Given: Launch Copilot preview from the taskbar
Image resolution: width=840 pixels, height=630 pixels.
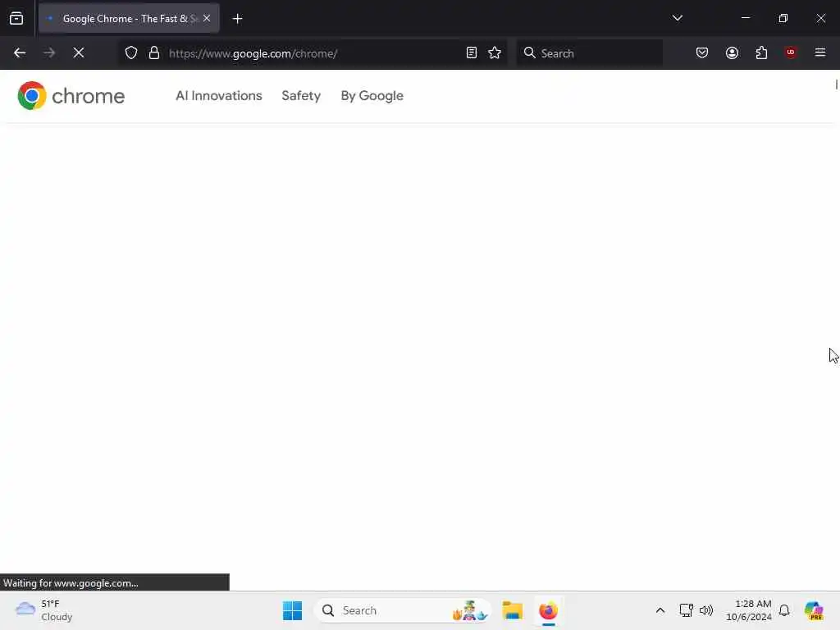Looking at the screenshot, I should point(814,610).
